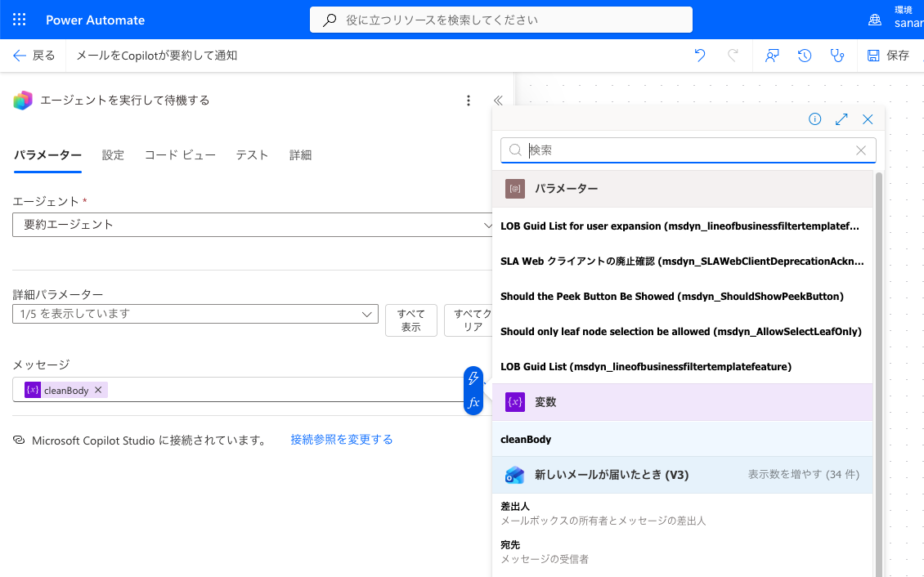The image size is (924, 577).
Task: Click the パラメーター section header
Action: point(683,189)
